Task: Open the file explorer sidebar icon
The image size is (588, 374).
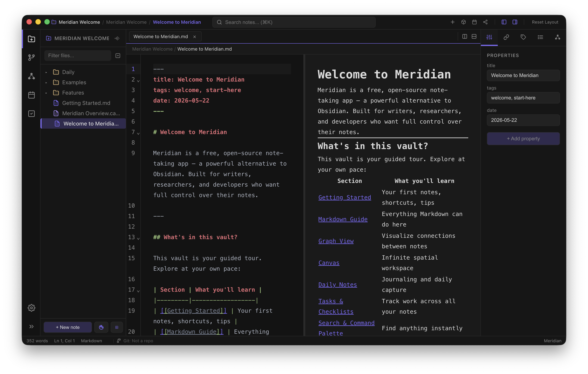Action: (x=31, y=39)
